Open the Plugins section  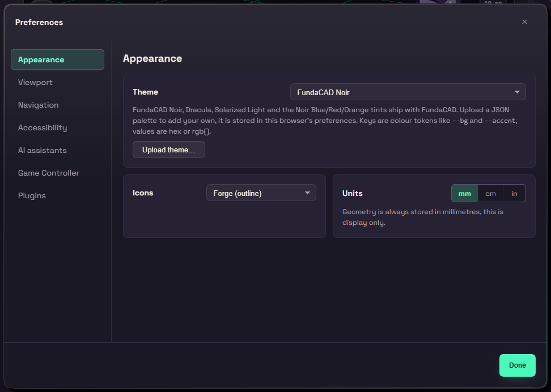[x=57, y=195]
